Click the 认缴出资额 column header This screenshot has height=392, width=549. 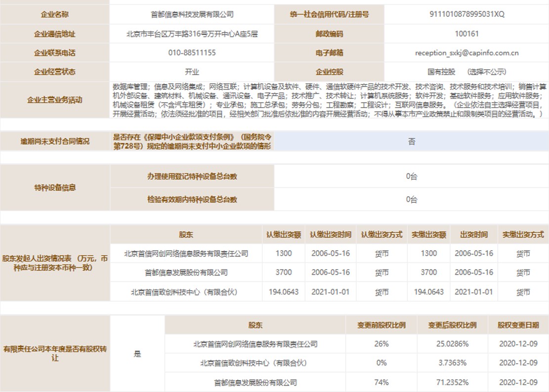[284, 235]
